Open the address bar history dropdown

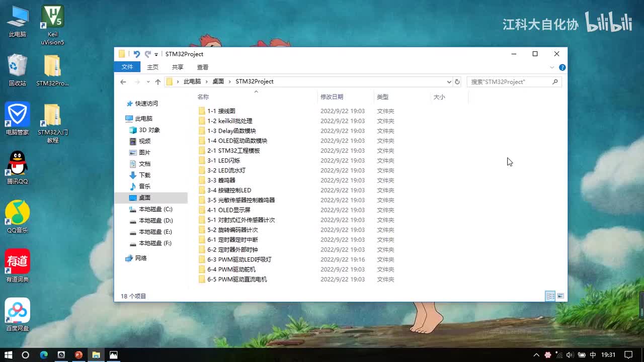(x=449, y=81)
